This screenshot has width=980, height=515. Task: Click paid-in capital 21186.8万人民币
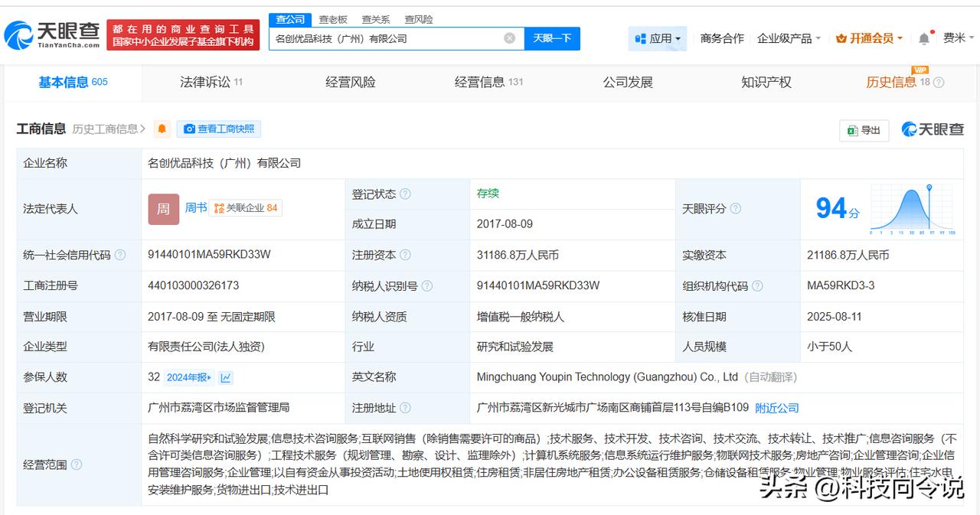(848, 256)
